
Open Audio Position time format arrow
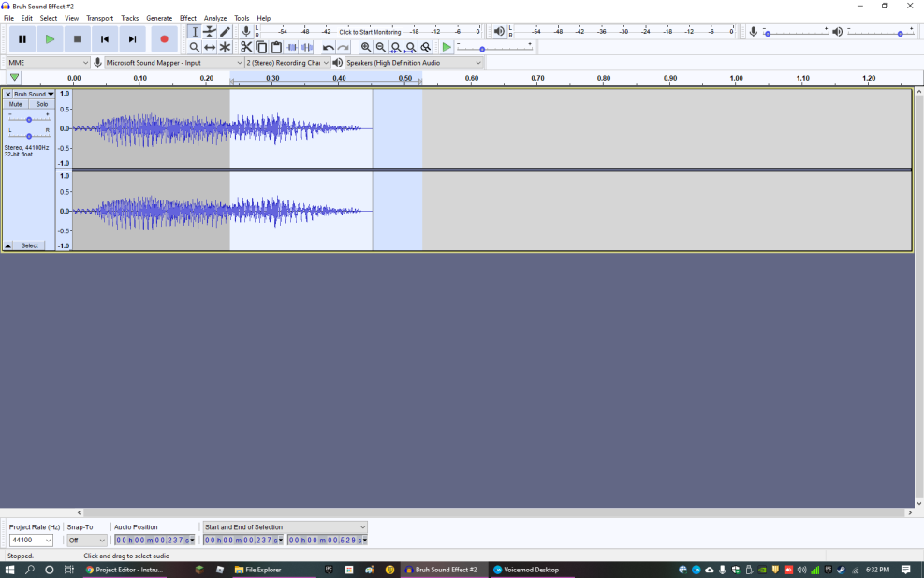[x=192, y=541]
